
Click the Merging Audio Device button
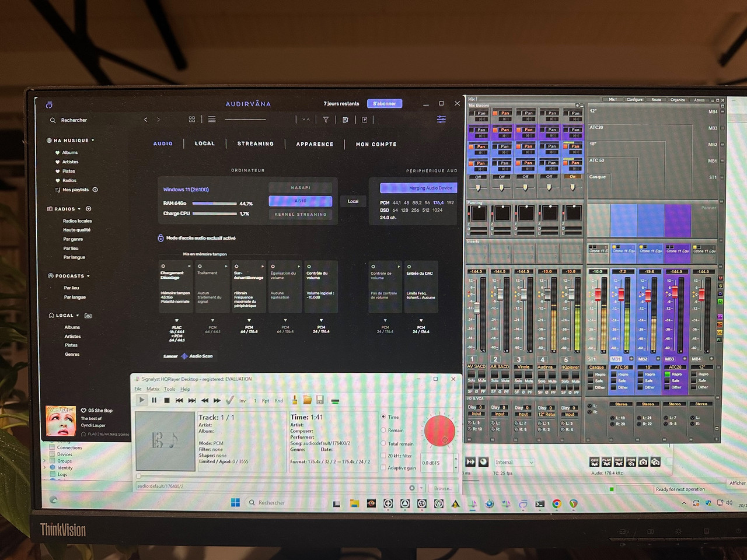418,188
